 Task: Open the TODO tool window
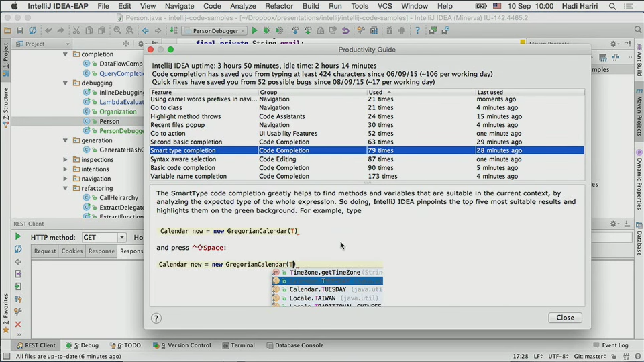125,345
